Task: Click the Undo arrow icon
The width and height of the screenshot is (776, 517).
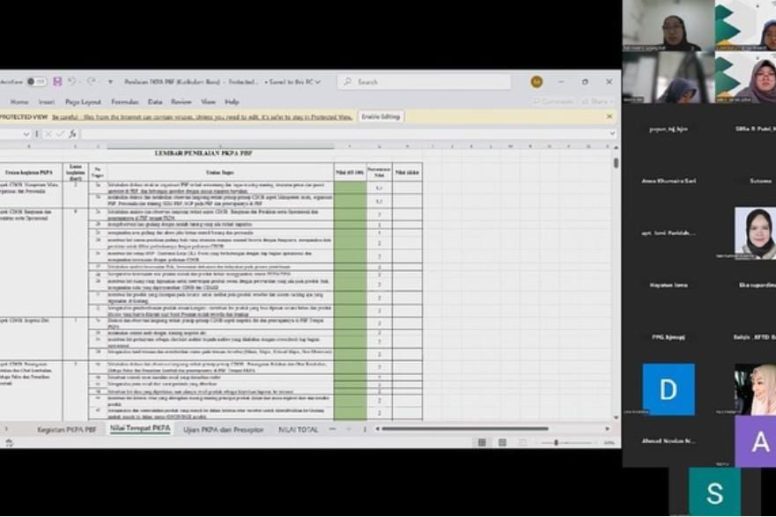Action: point(73,82)
